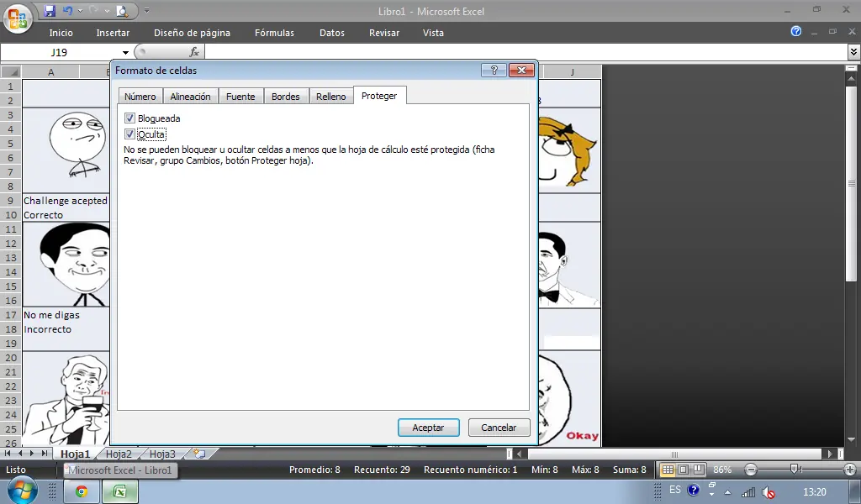Click the blue Excel Help icon
The height and width of the screenshot is (504, 861).
click(x=795, y=31)
